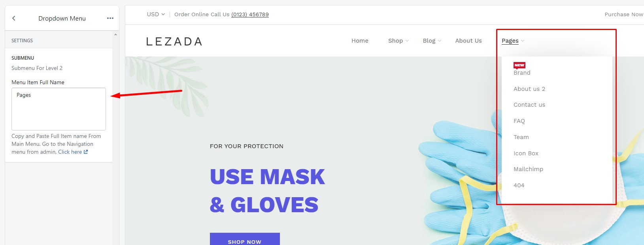Open the Home menu item
The width and height of the screenshot is (644, 245).
click(x=360, y=41)
